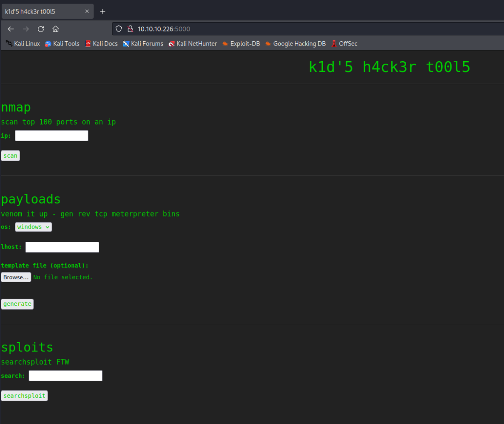Focus the nmap ip input field

point(51,136)
